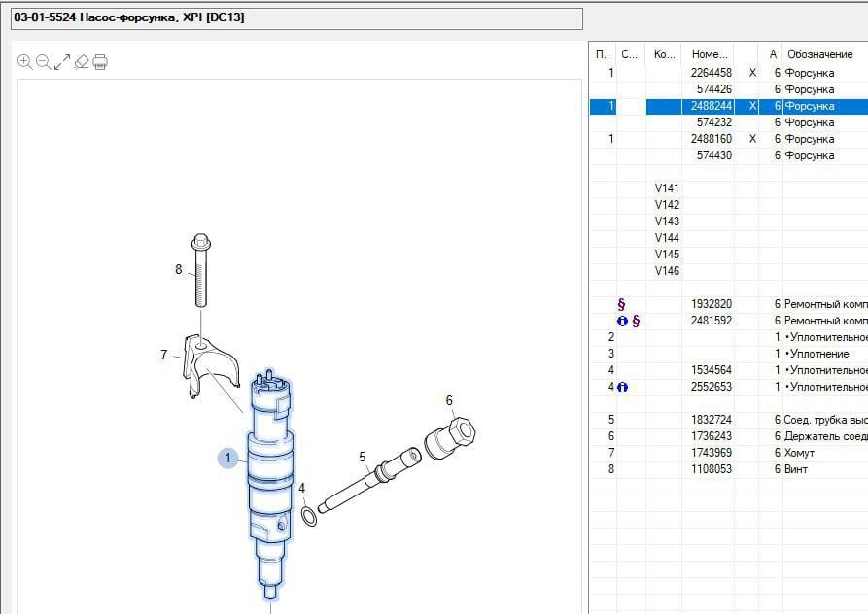The width and height of the screenshot is (868, 614).
Task: Select variant code V141 row
Action: (x=667, y=188)
